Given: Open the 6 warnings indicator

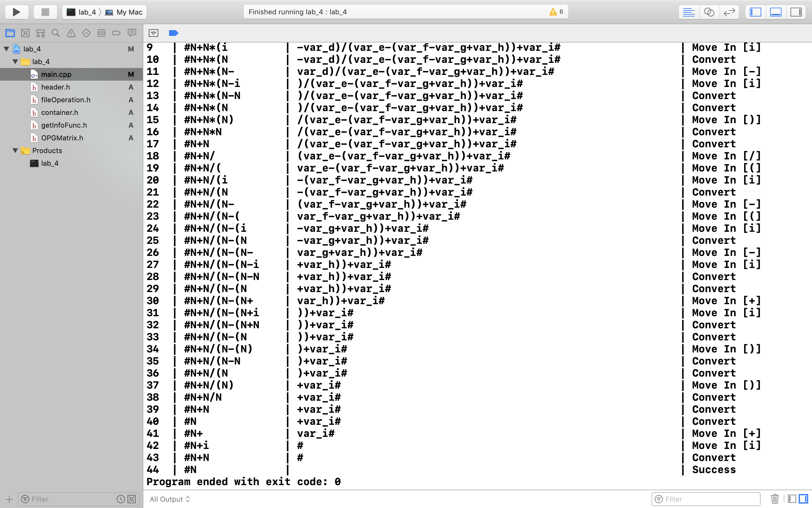Looking at the screenshot, I should pyautogui.click(x=556, y=12).
